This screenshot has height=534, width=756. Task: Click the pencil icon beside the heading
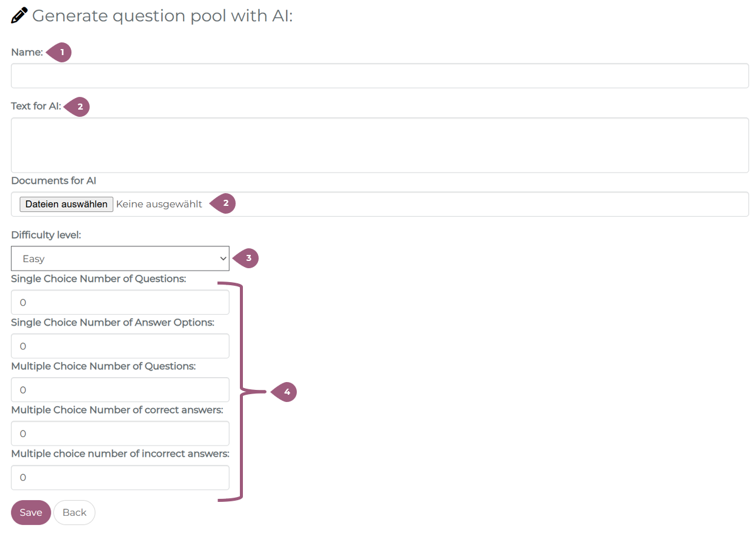(x=19, y=15)
